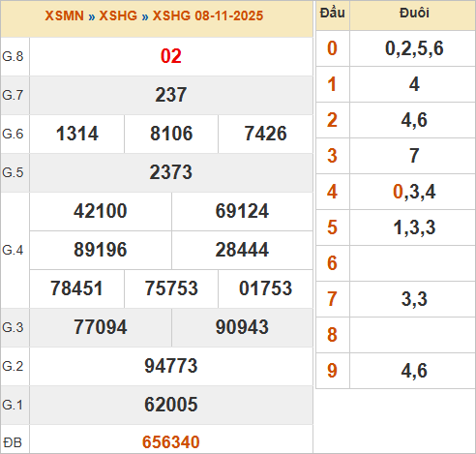The height and width of the screenshot is (454, 476).
Task: Click the G.3 row label
Action: point(13,327)
